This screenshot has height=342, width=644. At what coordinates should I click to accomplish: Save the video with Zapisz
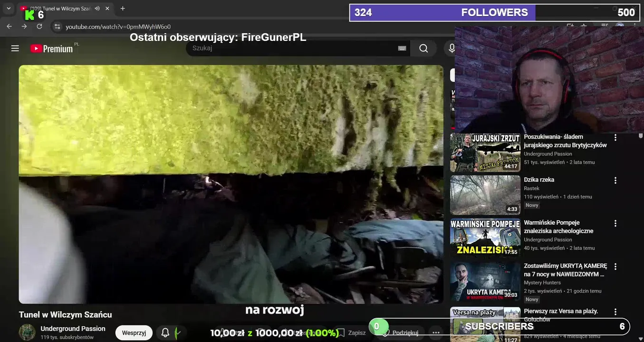pyautogui.click(x=353, y=333)
